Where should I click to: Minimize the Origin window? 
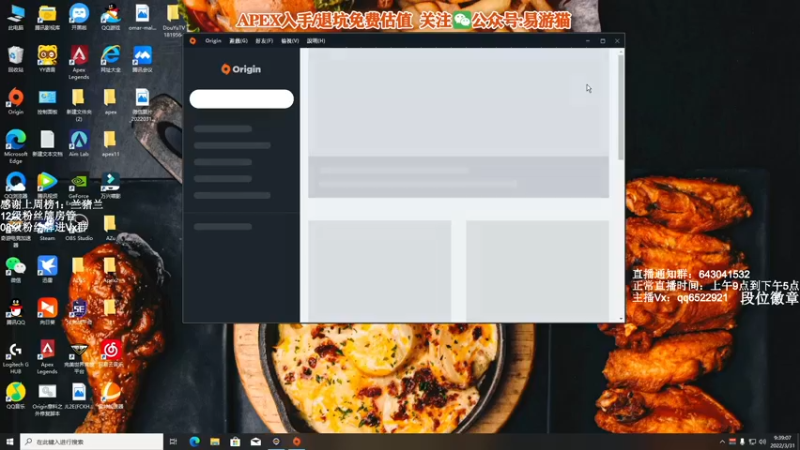click(588, 41)
